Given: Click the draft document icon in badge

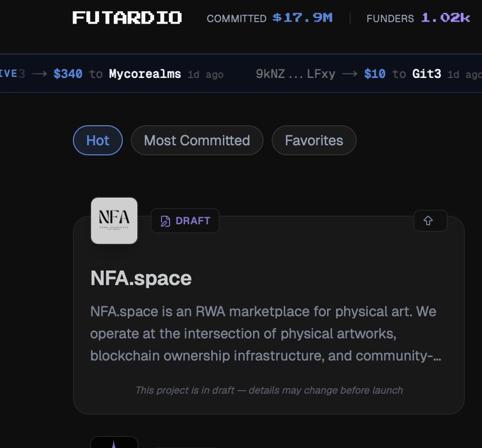Looking at the screenshot, I should pyautogui.click(x=166, y=221).
